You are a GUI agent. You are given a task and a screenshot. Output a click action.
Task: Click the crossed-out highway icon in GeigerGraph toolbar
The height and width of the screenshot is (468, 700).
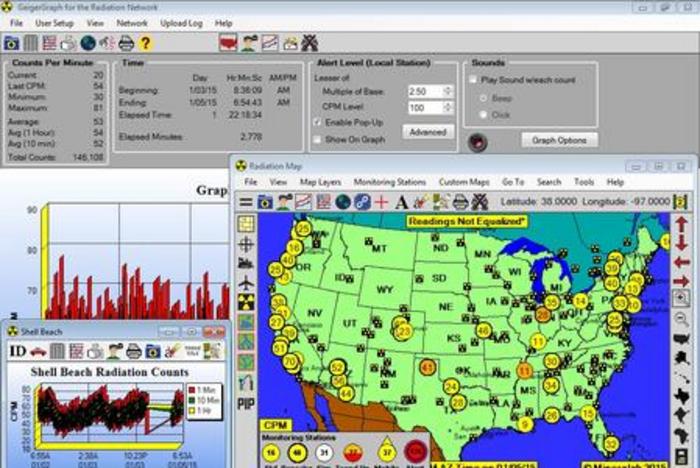click(x=309, y=43)
